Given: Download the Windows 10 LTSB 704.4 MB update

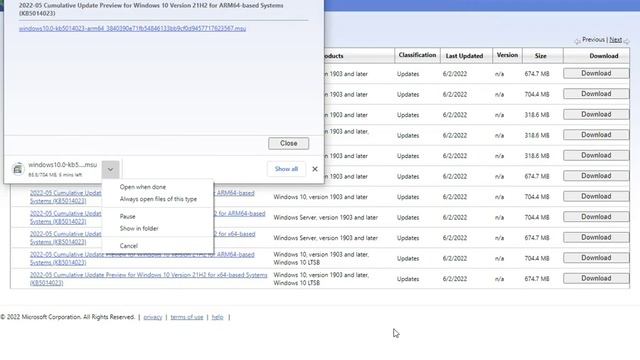Looking at the screenshot, I should 596,258.
